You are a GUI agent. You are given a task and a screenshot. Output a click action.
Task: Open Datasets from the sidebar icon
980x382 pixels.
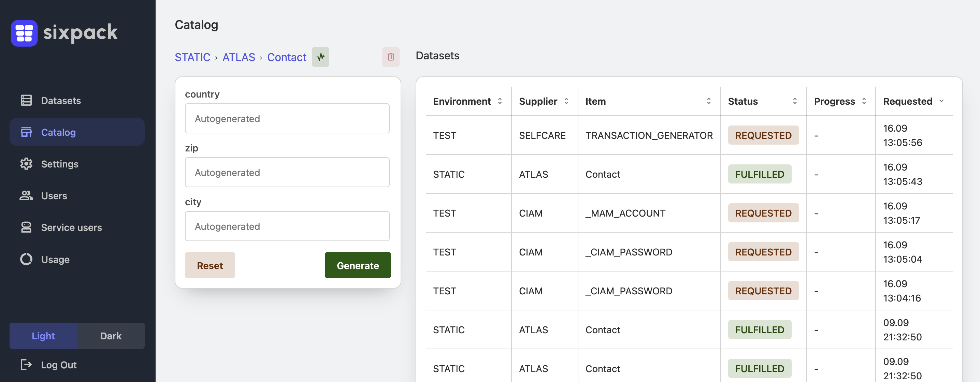[x=26, y=100]
